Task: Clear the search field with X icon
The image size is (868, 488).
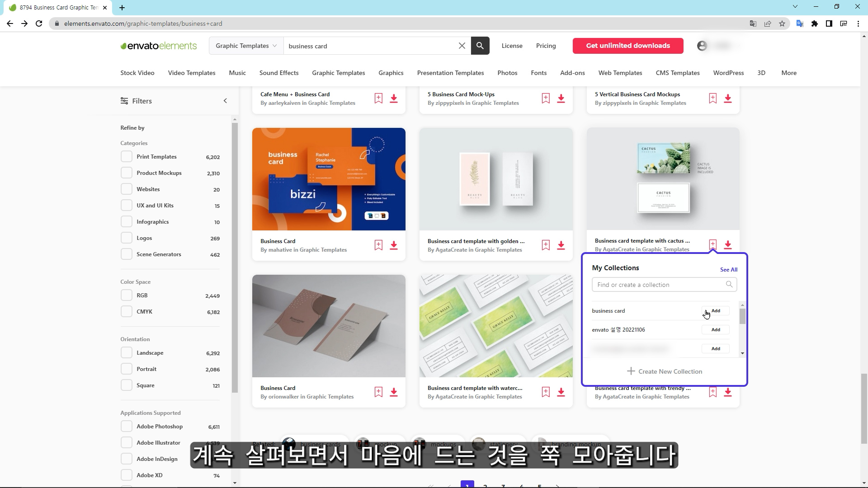Action: pyautogui.click(x=462, y=46)
